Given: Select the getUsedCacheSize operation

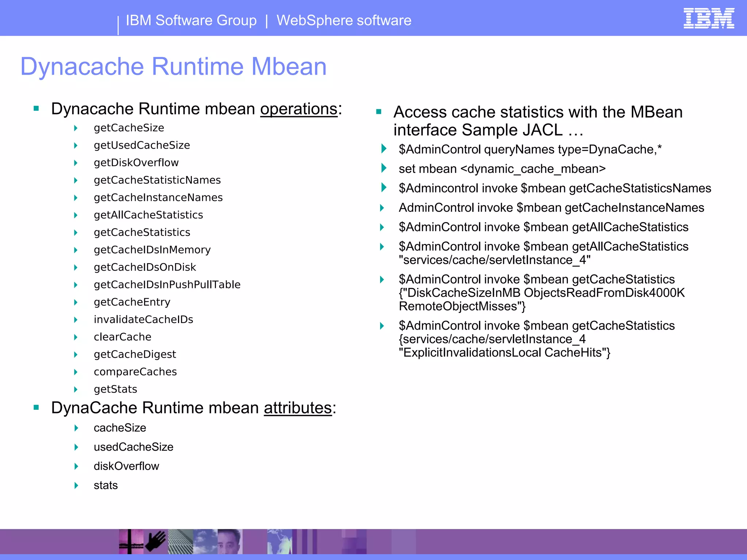Looking at the screenshot, I should 142,145.
